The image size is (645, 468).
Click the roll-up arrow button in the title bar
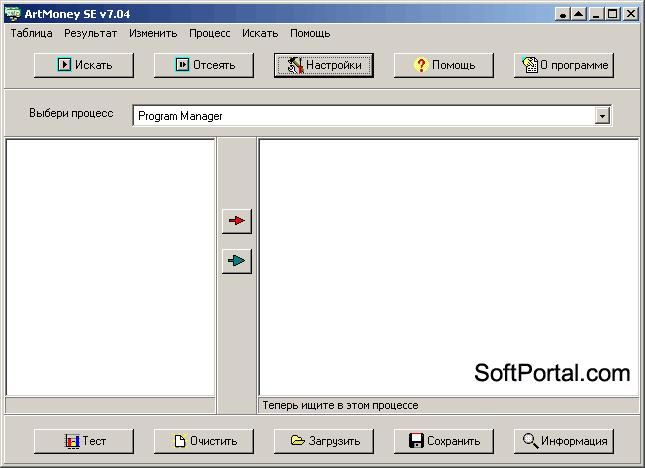(x=579, y=14)
